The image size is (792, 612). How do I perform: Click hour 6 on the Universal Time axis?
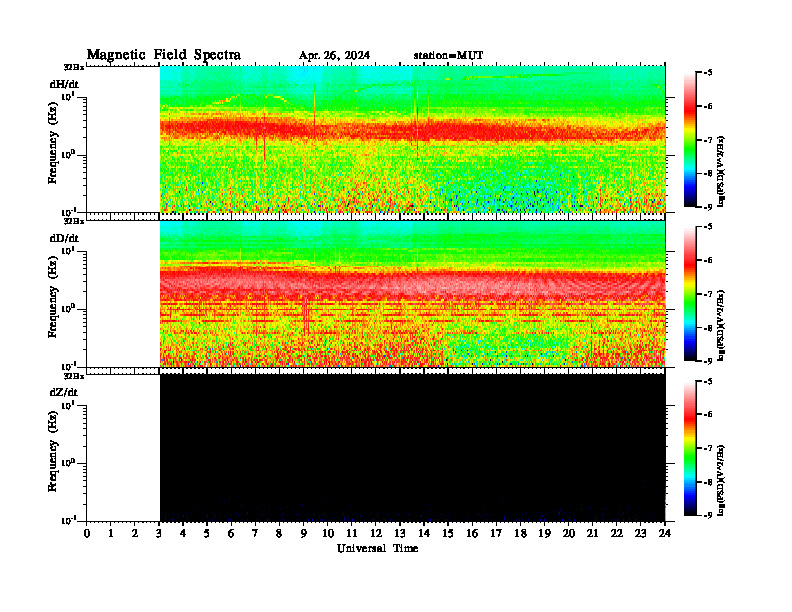click(231, 533)
